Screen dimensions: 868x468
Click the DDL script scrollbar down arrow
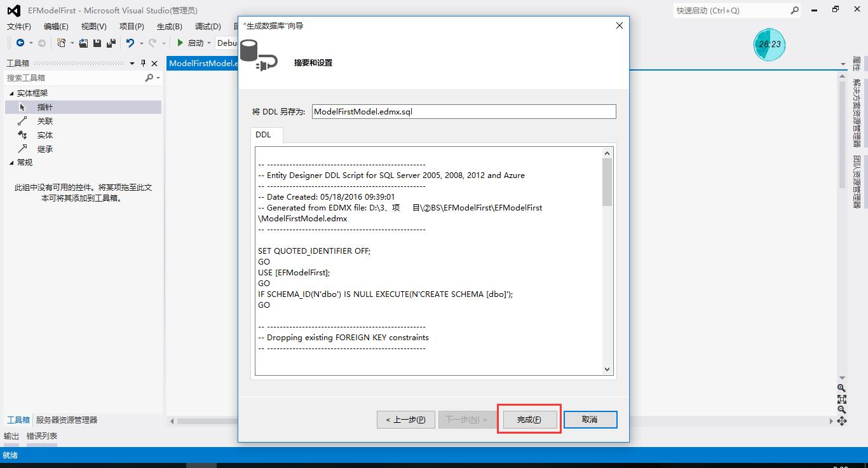pos(607,369)
